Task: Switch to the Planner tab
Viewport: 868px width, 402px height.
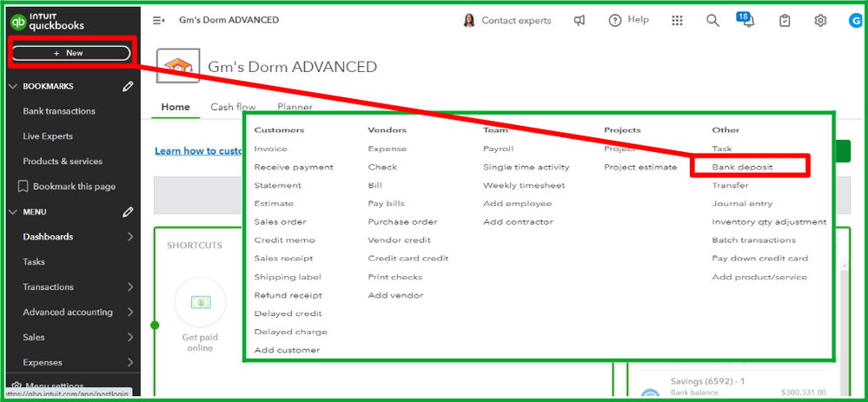Action: pyautogui.click(x=295, y=107)
